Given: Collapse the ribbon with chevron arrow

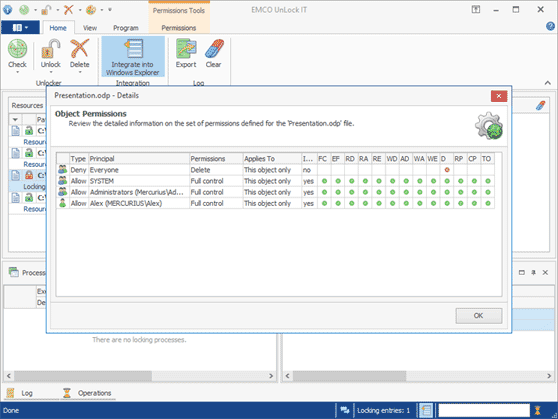Looking at the screenshot, I should 547,83.
